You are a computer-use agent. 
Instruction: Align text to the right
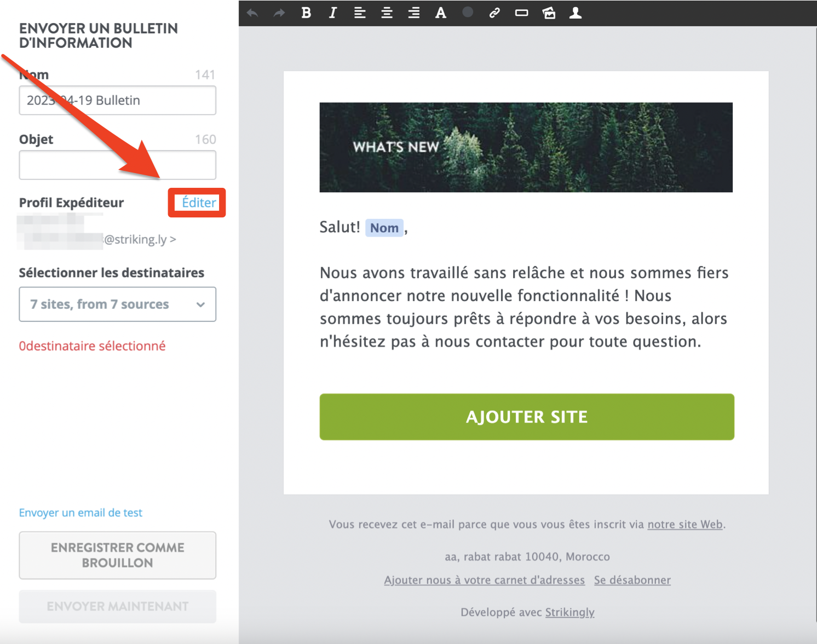(x=414, y=13)
